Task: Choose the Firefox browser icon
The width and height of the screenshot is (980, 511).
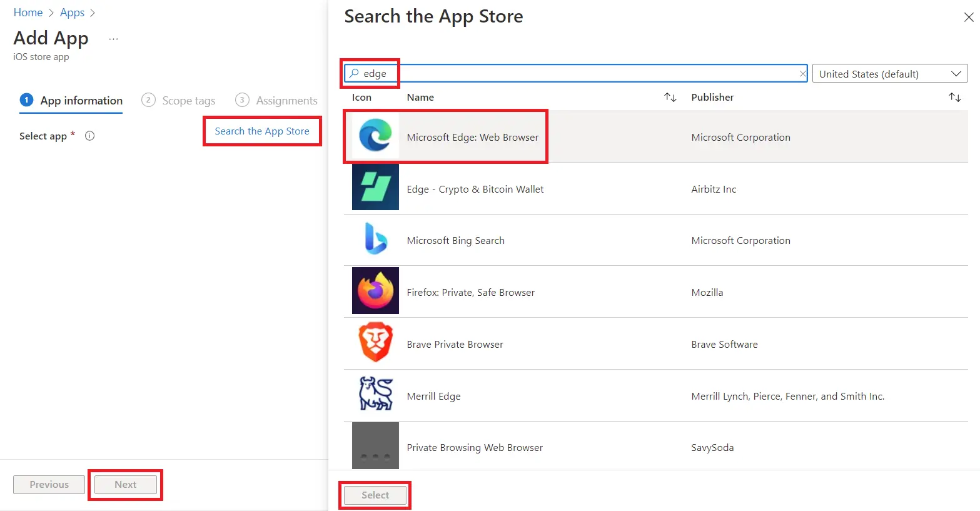Action: coord(375,291)
